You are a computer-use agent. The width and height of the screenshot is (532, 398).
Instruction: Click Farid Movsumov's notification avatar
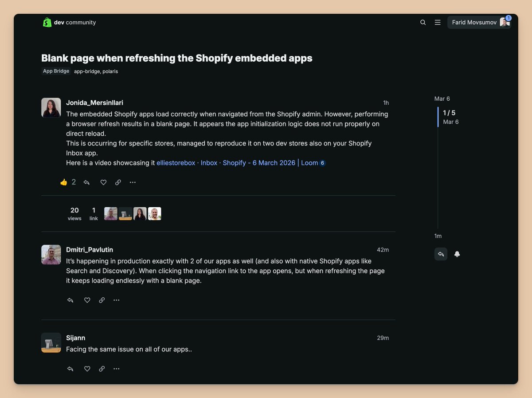[505, 22]
